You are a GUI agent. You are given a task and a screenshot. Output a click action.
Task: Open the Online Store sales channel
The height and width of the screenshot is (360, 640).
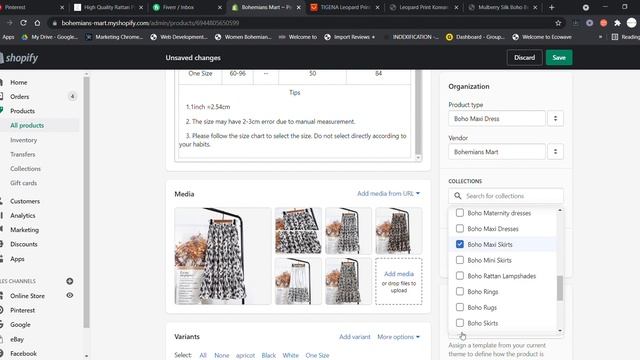point(27,296)
